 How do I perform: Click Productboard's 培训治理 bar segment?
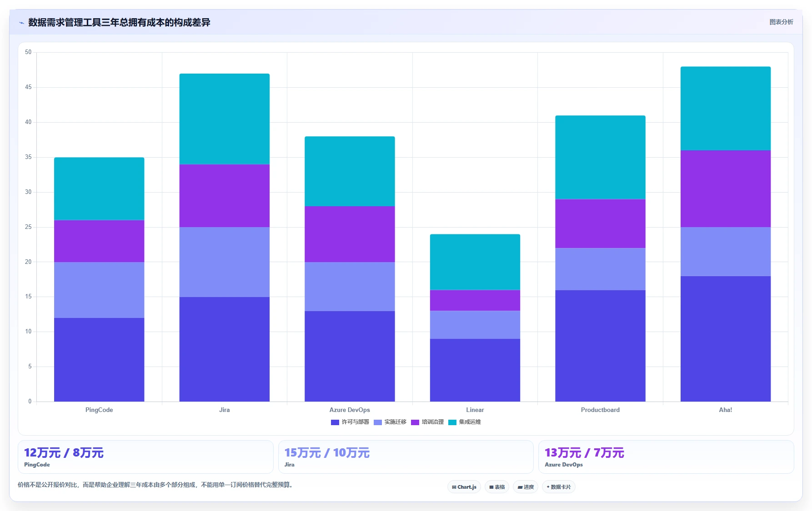pyautogui.click(x=600, y=223)
